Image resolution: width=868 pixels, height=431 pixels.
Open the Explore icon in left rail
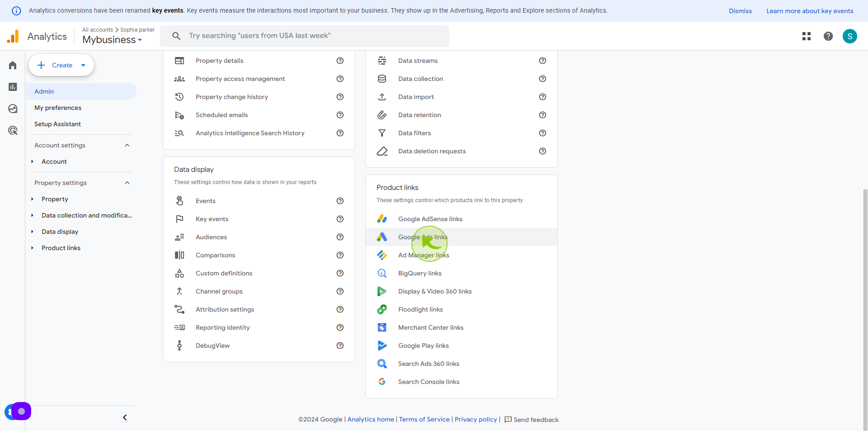[13, 109]
